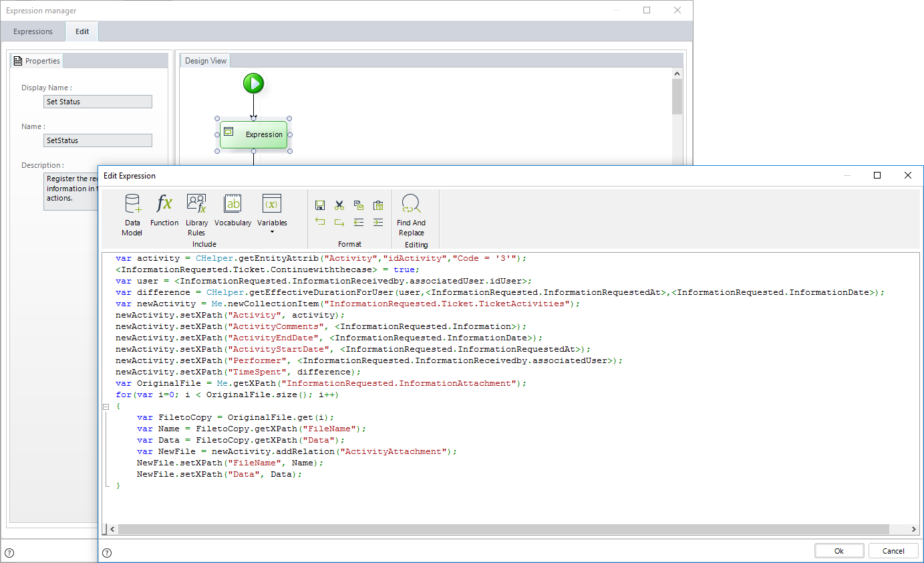Select the Edit tab in Expression manager
924x563 pixels.
click(82, 31)
